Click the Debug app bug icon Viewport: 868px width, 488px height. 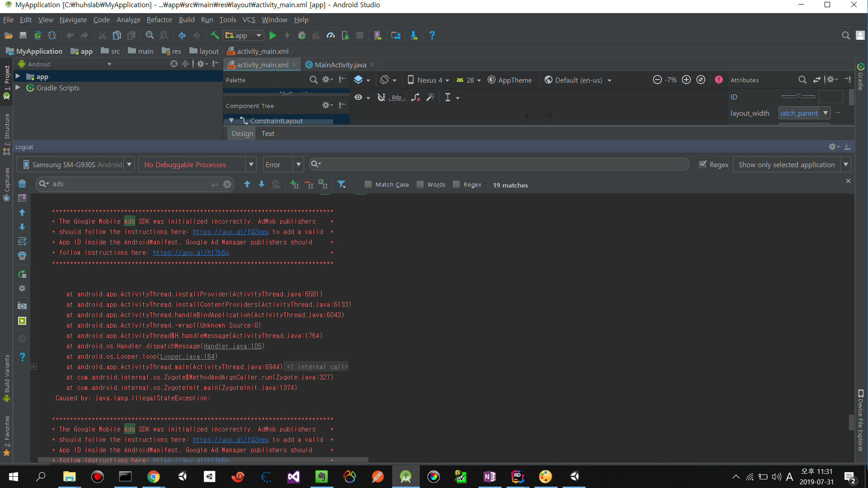[302, 35]
